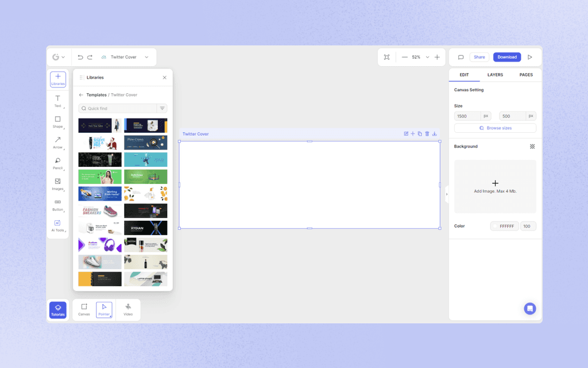Select the Button tool
The height and width of the screenshot is (368, 588).
(57, 206)
